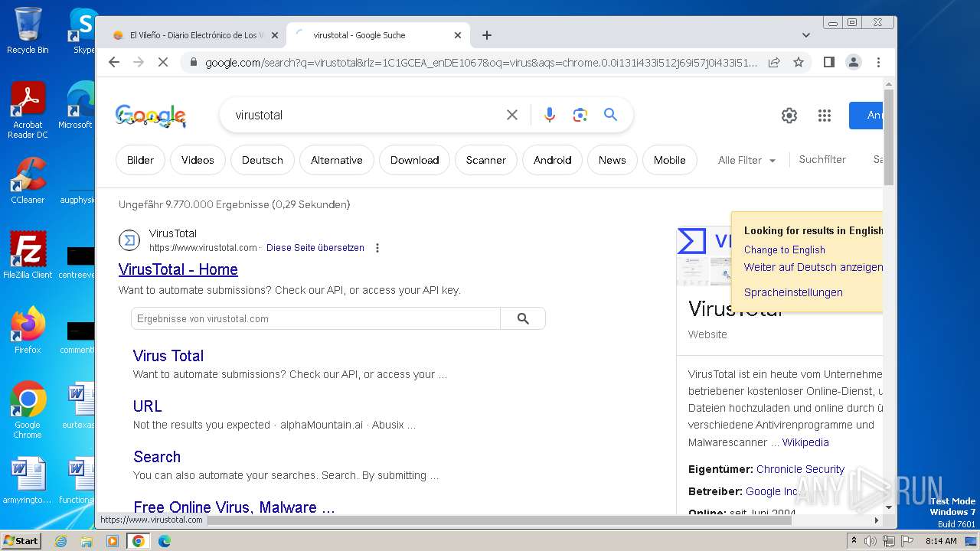Open the taskbar volume speaker icon
The width and height of the screenshot is (980, 551).
(x=871, y=541)
